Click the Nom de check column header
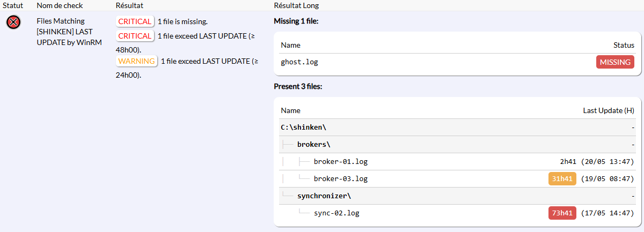The height and width of the screenshot is (232, 644). coord(58,5)
